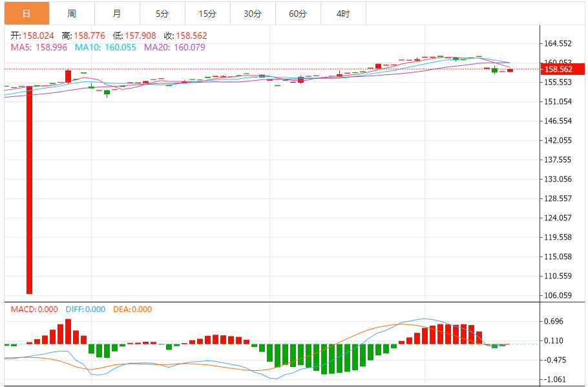Click the tall red candlestick on left
The height and width of the screenshot is (387, 588).
point(29,189)
